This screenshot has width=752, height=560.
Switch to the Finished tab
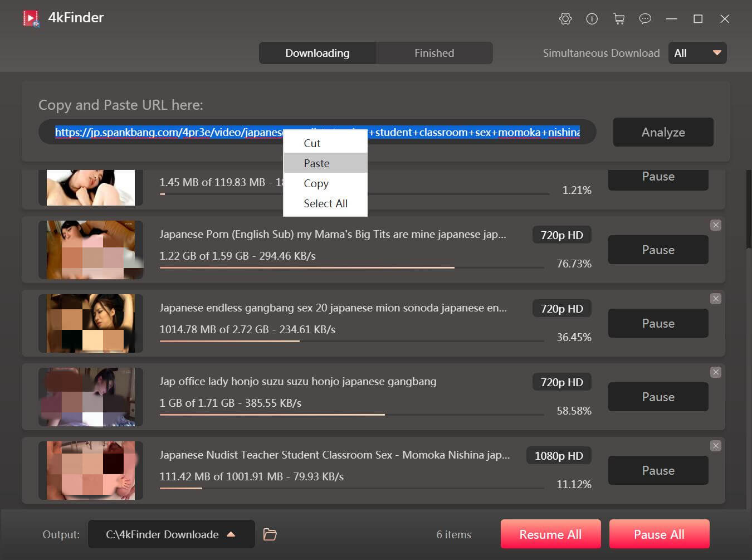pos(434,53)
